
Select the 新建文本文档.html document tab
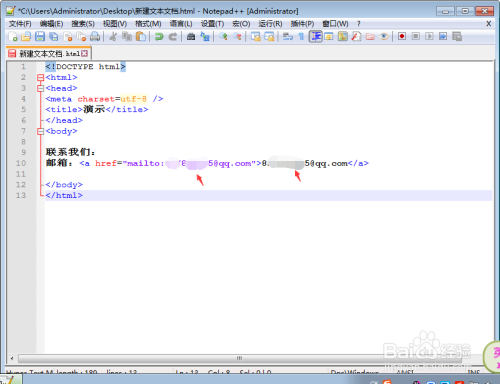(x=49, y=54)
